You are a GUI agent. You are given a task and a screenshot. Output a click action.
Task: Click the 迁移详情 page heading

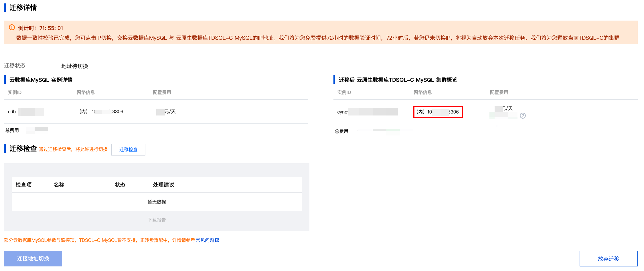coord(23,7)
